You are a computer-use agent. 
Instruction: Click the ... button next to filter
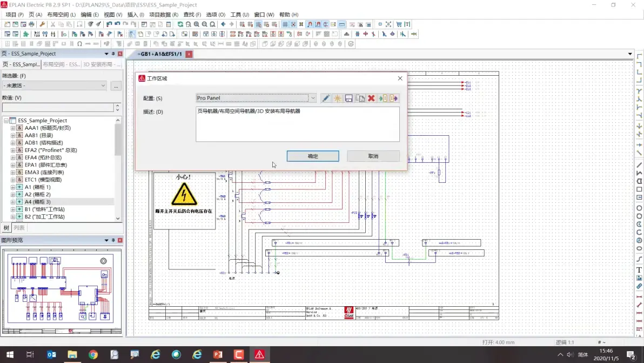coord(116,85)
